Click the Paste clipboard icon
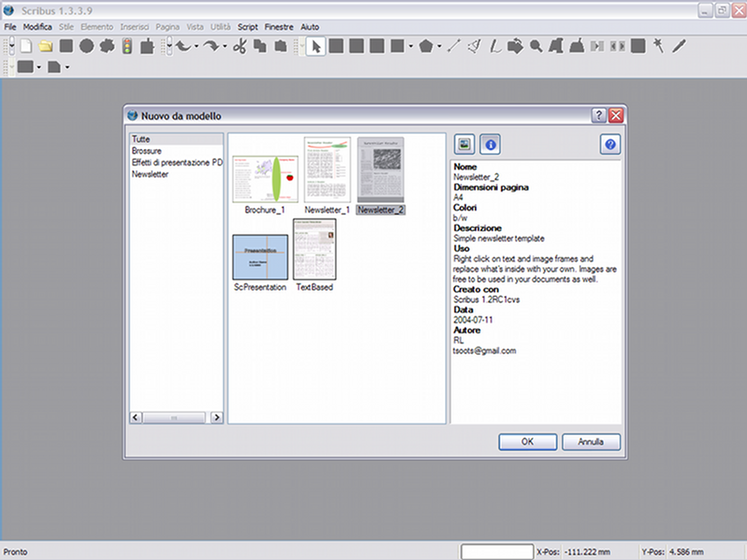747x560 pixels. (x=281, y=46)
